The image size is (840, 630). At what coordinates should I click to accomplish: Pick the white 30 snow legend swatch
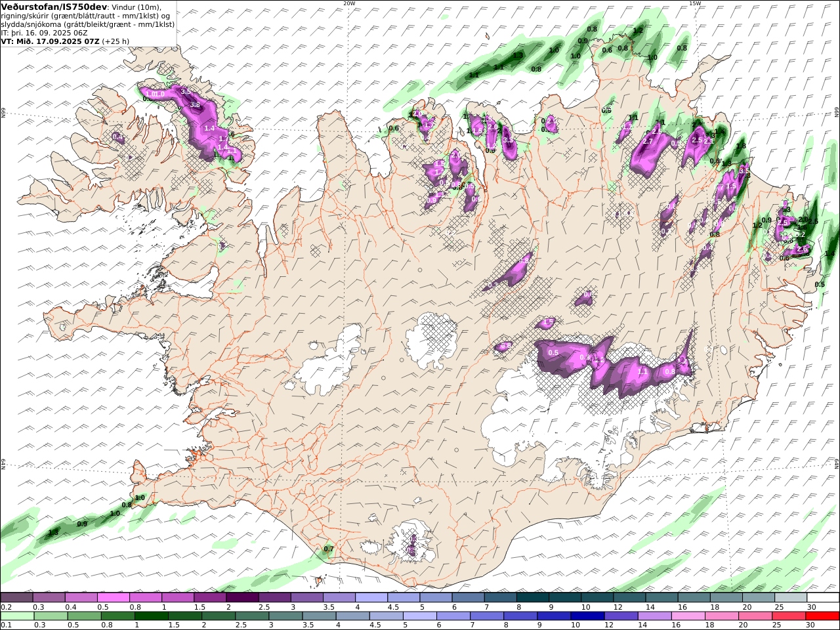(824, 598)
